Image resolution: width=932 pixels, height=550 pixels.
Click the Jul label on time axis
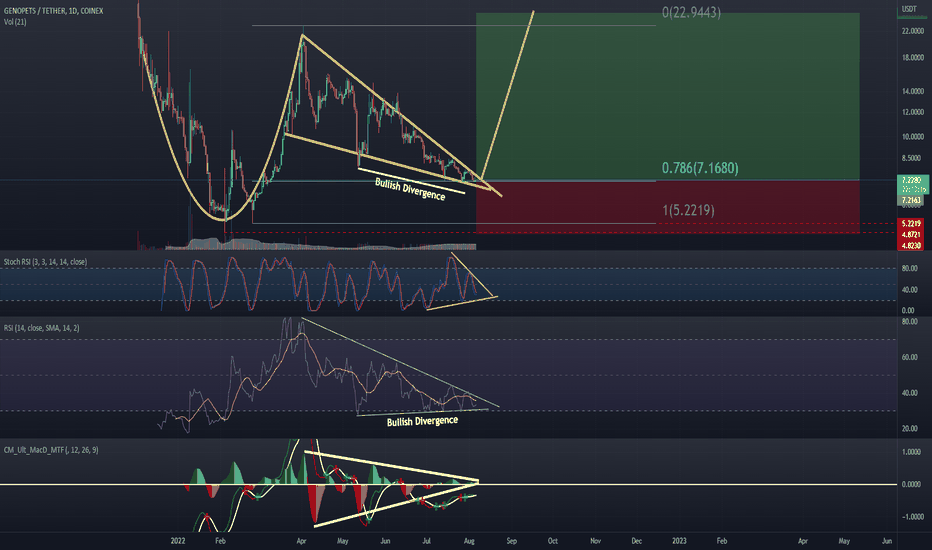pyautogui.click(x=427, y=540)
